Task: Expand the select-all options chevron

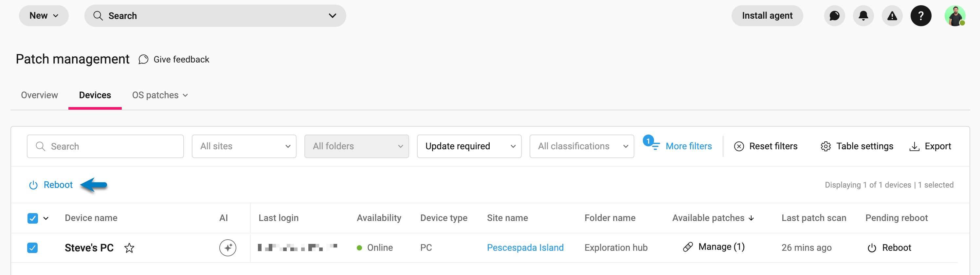Action: pyautogui.click(x=46, y=218)
